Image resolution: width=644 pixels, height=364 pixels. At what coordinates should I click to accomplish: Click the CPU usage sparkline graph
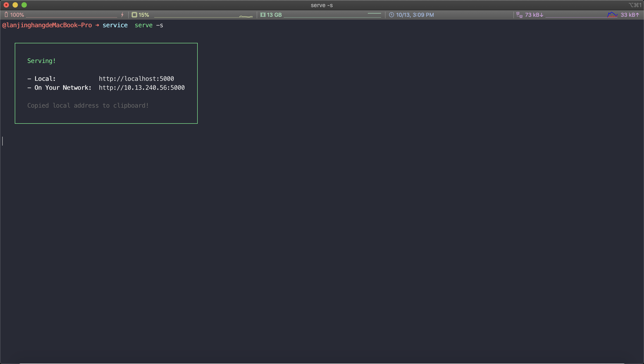coord(246,16)
